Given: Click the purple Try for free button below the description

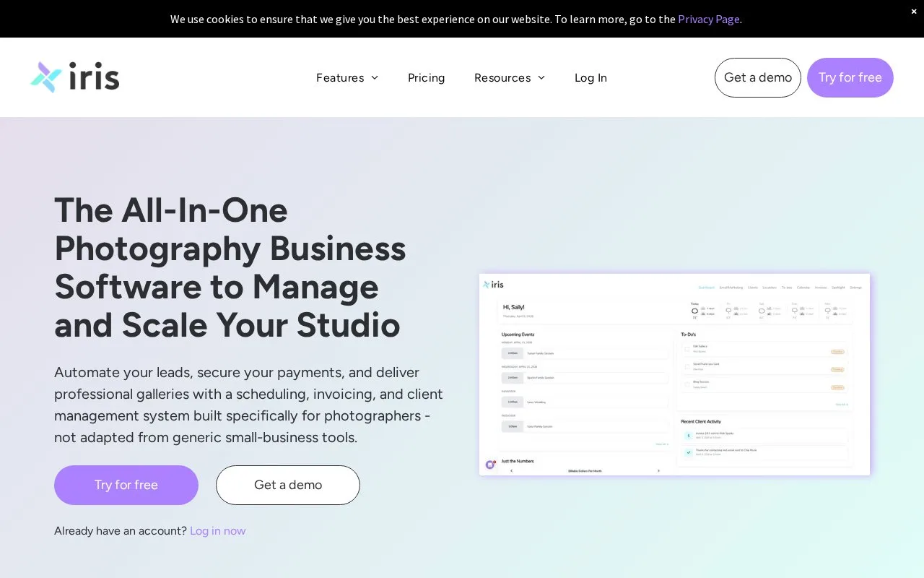Looking at the screenshot, I should 126,485.
